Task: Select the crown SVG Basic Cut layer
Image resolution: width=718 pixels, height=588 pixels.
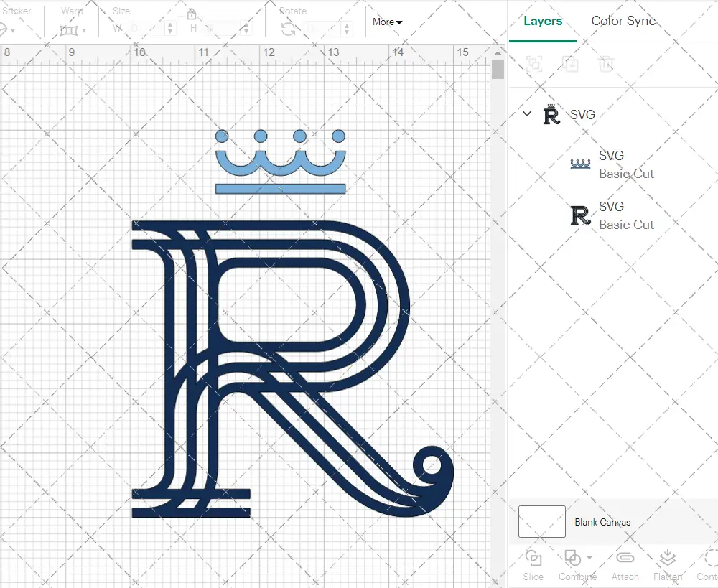Action: 625,164
